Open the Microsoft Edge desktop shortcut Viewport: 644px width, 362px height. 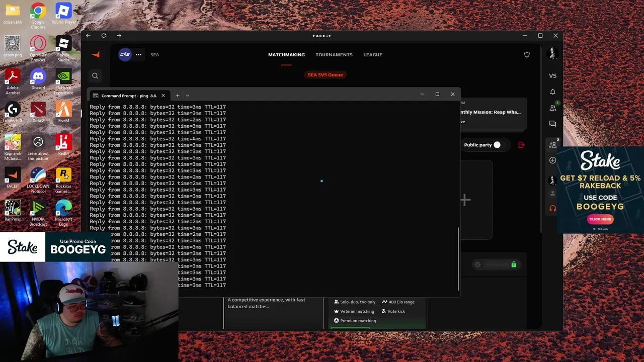point(63,214)
